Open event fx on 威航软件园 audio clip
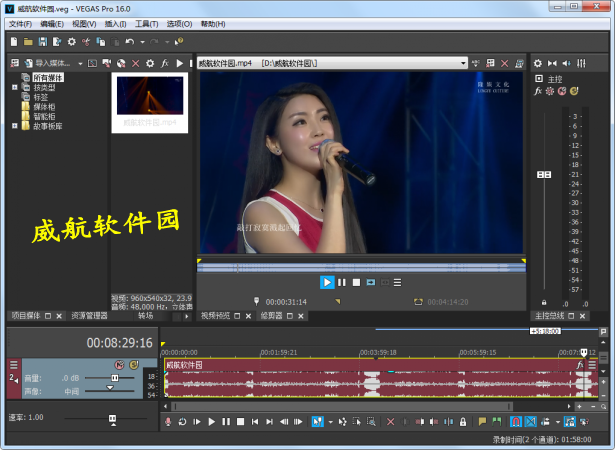Viewport: 615px width, 450px height. (x=580, y=365)
